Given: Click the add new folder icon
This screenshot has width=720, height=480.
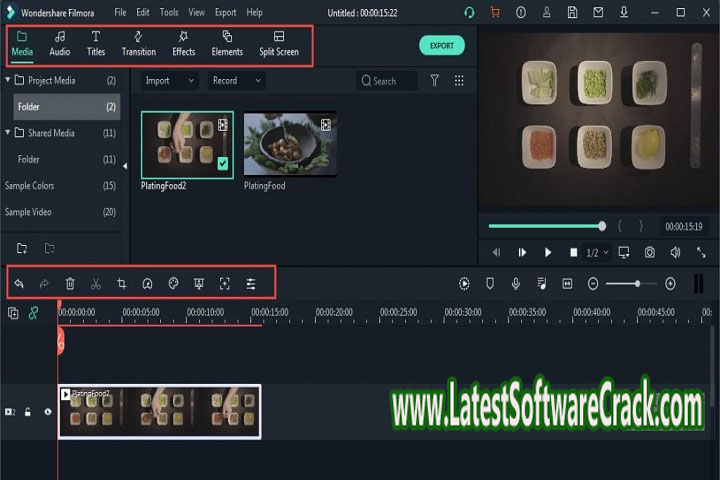Looking at the screenshot, I should [x=22, y=248].
